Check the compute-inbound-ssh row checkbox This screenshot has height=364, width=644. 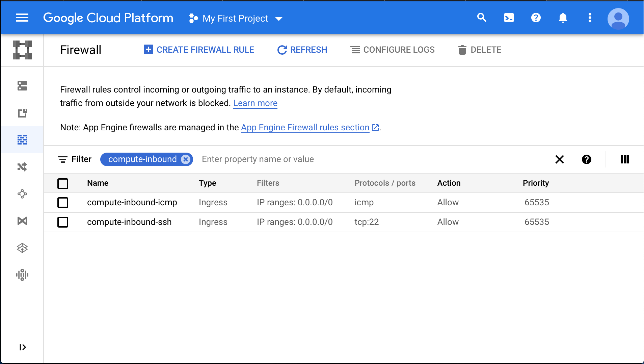click(x=63, y=222)
